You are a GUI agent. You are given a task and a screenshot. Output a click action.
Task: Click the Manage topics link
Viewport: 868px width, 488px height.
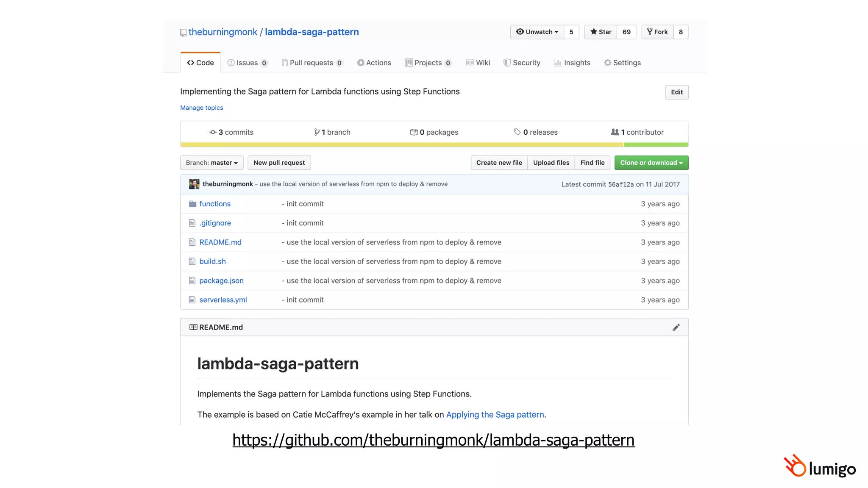202,108
